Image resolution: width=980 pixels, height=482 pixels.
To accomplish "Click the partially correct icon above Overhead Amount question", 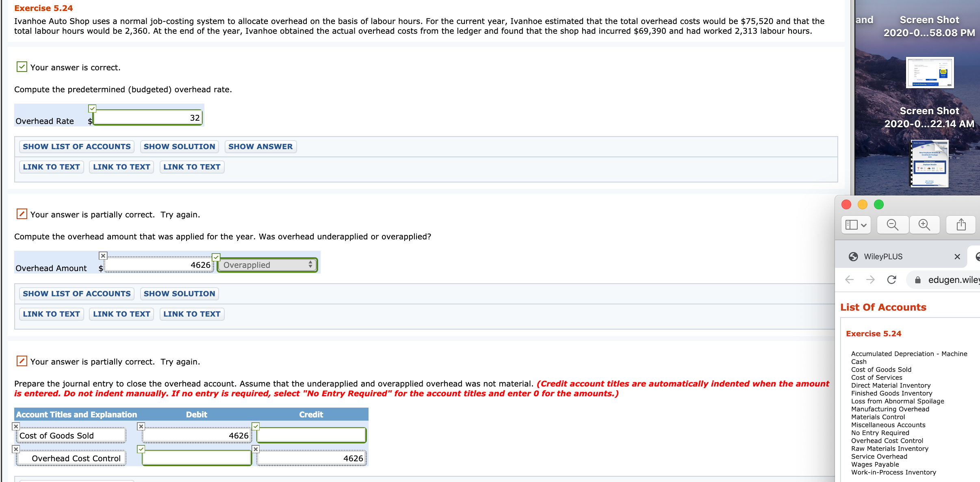I will (x=22, y=214).
